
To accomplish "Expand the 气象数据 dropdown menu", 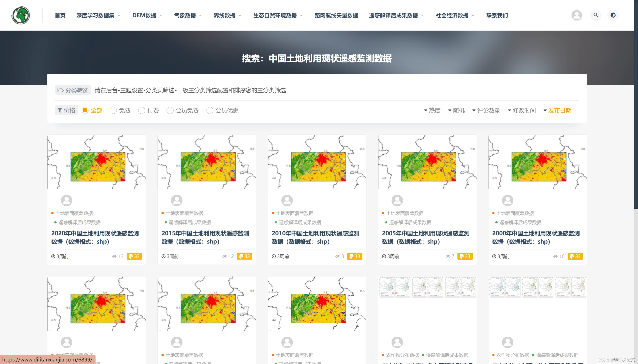I will 188,16.
